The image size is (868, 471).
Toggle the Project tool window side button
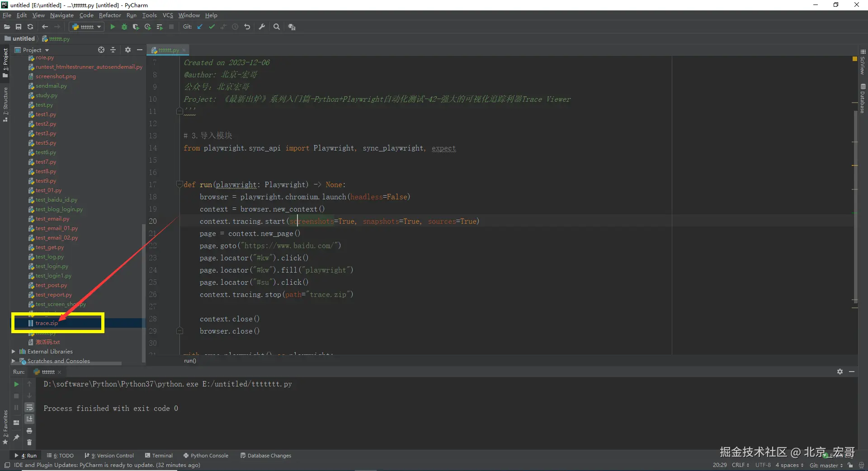click(x=5, y=63)
